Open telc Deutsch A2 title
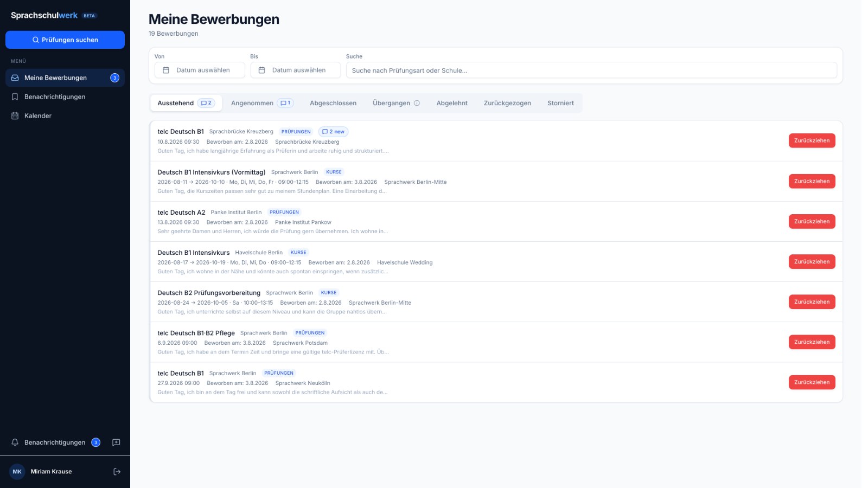This screenshot has width=868, height=488. [181, 213]
